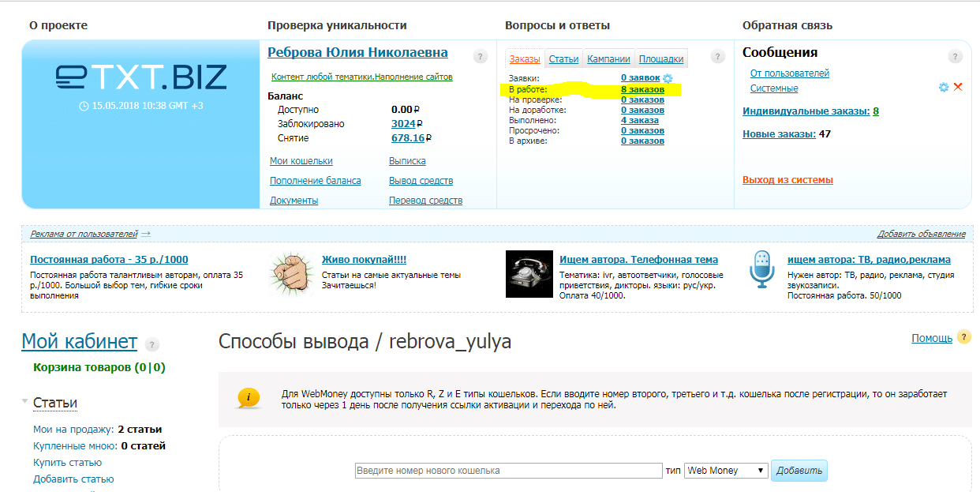
Task: Click microphone ad icon
Action: pyautogui.click(x=761, y=269)
